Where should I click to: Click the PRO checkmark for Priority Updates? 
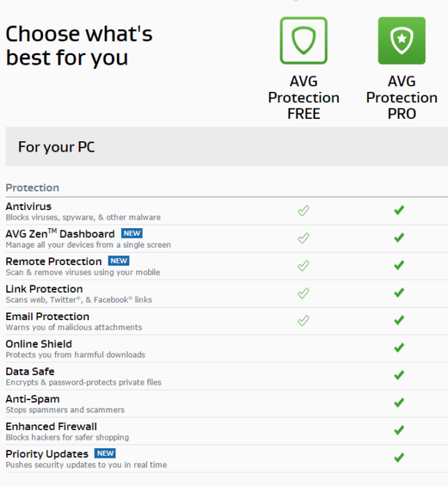pyautogui.click(x=399, y=458)
